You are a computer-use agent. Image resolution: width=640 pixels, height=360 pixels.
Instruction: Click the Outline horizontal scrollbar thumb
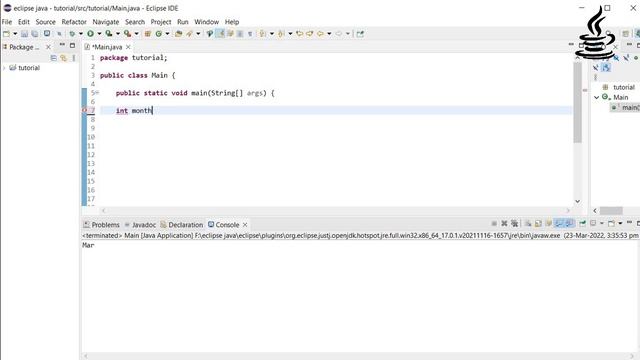coord(611,210)
